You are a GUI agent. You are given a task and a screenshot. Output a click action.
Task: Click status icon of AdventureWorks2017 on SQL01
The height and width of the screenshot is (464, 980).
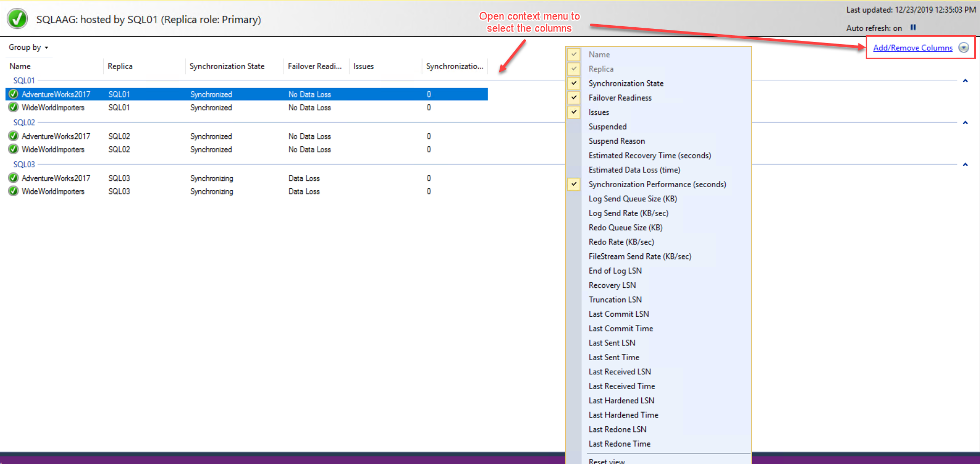pos(14,94)
